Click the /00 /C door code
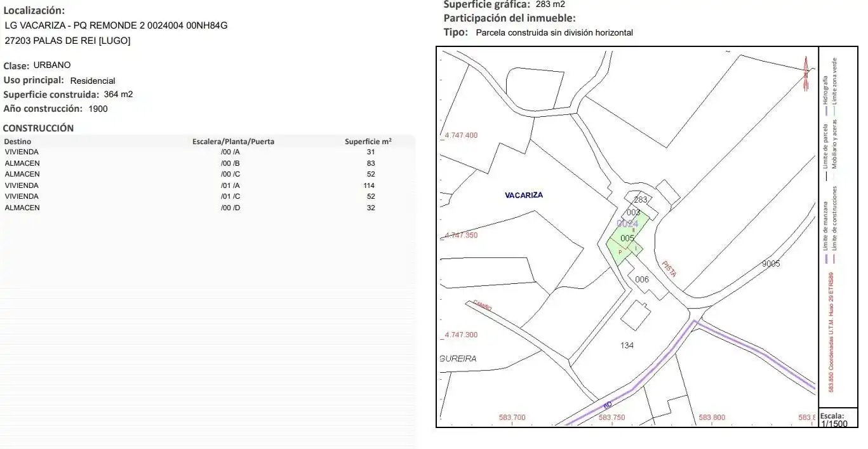 230,174
